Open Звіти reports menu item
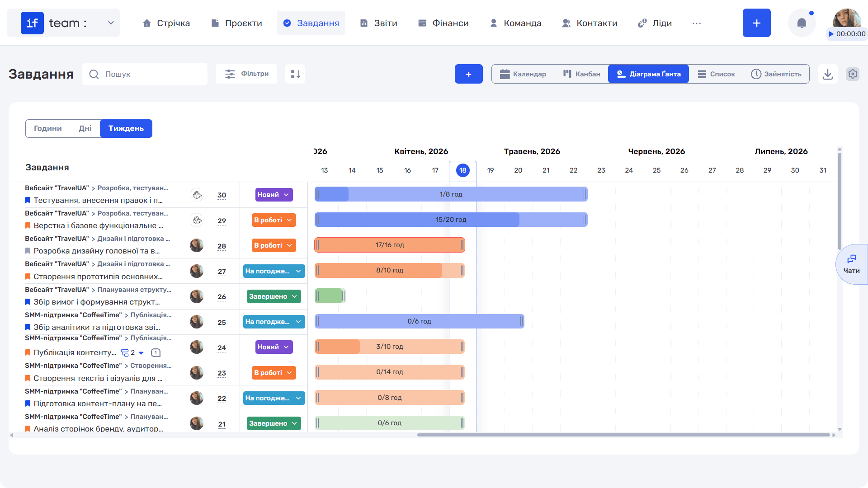Image resolution: width=868 pixels, height=488 pixels. coord(378,23)
